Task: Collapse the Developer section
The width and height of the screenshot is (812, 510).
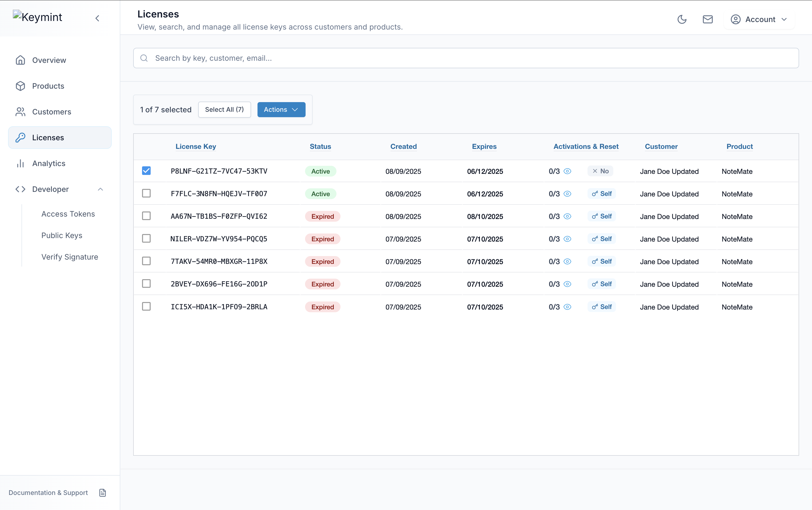Action: (100, 189)
